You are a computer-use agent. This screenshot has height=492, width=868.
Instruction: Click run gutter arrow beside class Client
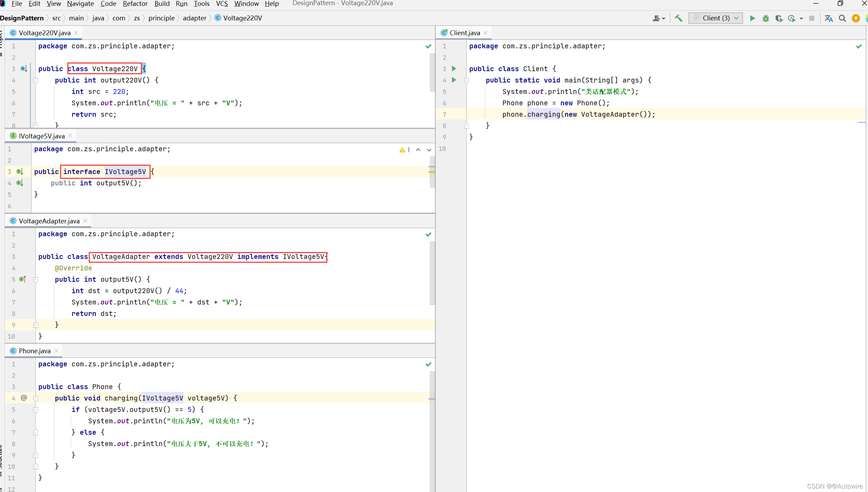454,68
